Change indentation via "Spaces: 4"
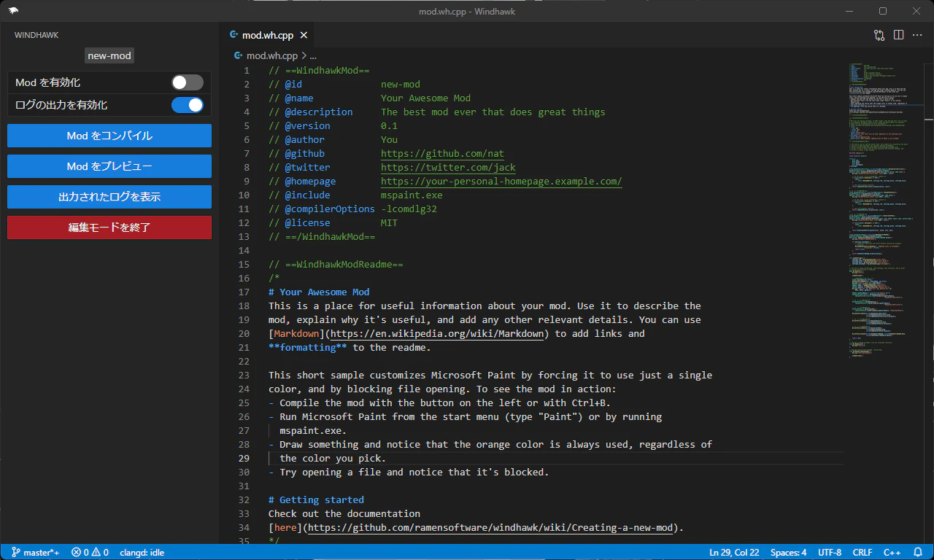This screenshot has width=934, height=560. [789, 552]
